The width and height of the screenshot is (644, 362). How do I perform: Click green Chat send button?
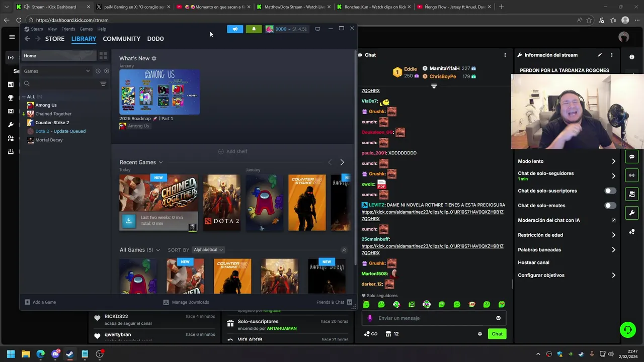click(497, 334)
